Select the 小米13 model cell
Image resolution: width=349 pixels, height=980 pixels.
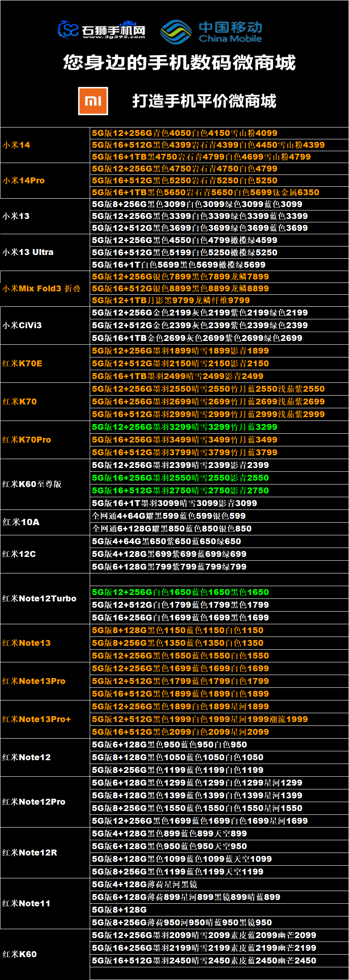pos(45,216)
